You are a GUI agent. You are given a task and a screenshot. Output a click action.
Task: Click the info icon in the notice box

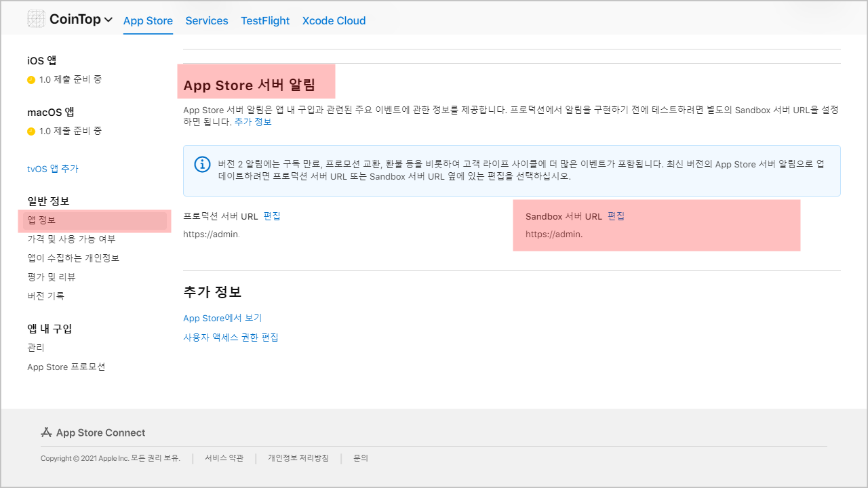[x=202, y=165]
